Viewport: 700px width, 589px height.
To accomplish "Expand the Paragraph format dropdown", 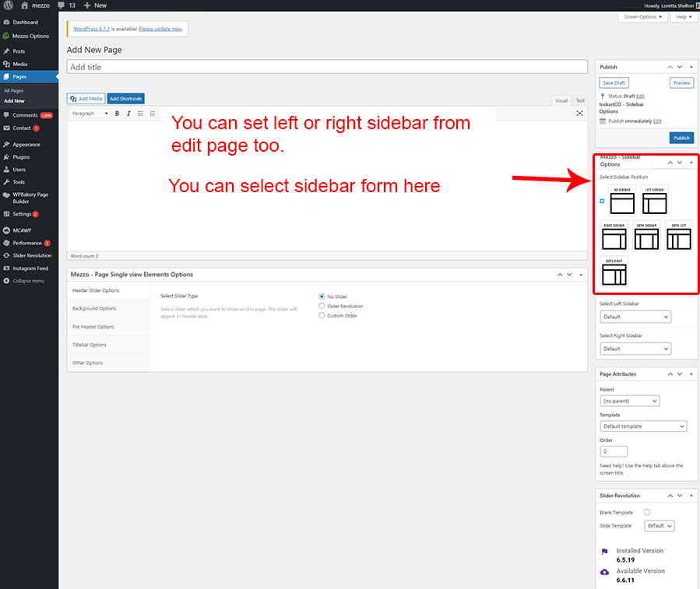I will click(90, 114).
